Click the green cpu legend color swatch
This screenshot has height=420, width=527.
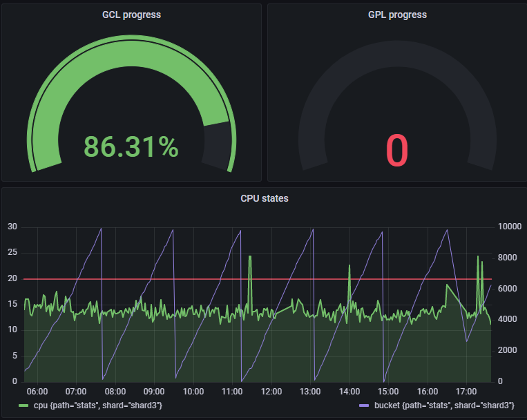(x=24, y=405)
